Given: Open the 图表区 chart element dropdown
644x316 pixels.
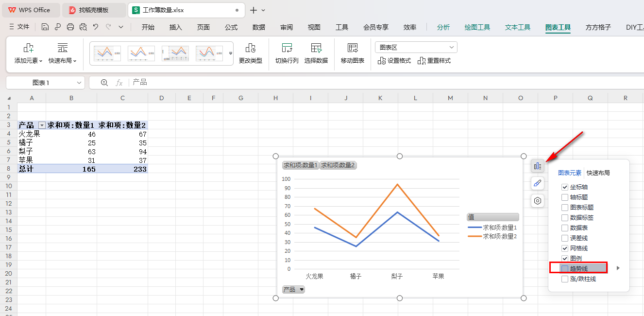Looking at the screenshot, I should 416,47.
